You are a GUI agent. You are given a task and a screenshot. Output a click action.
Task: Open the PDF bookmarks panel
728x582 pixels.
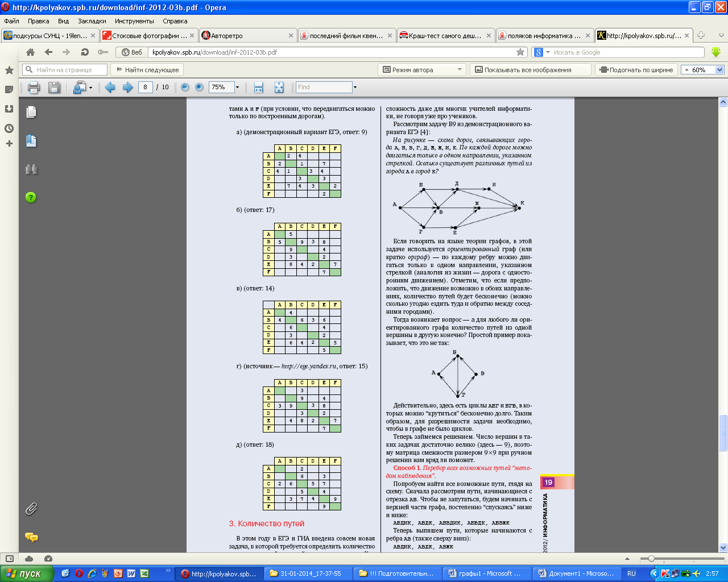pyautogui.click(x=31, y=141)
